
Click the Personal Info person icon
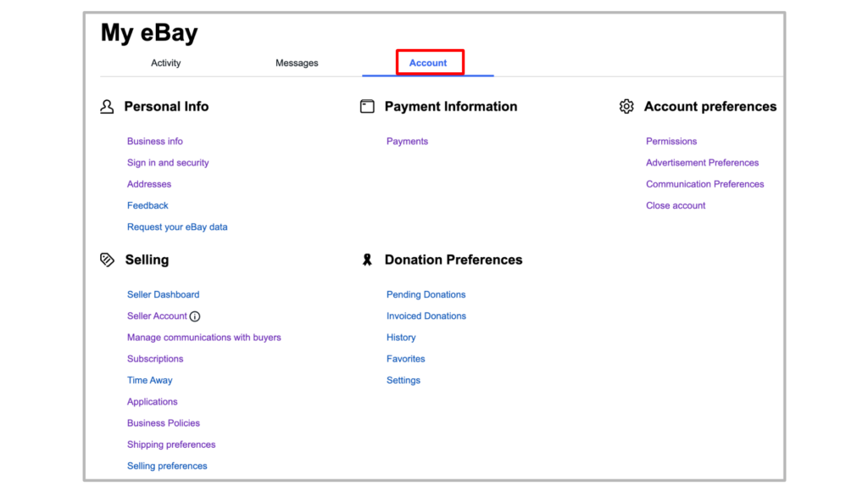point(107,107)
